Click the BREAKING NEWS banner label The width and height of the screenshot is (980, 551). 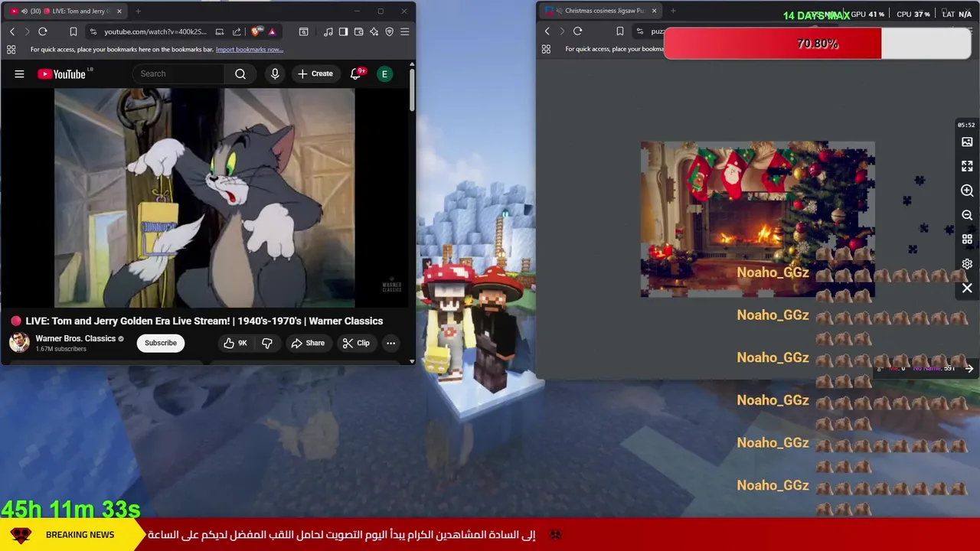click(80, 535)
